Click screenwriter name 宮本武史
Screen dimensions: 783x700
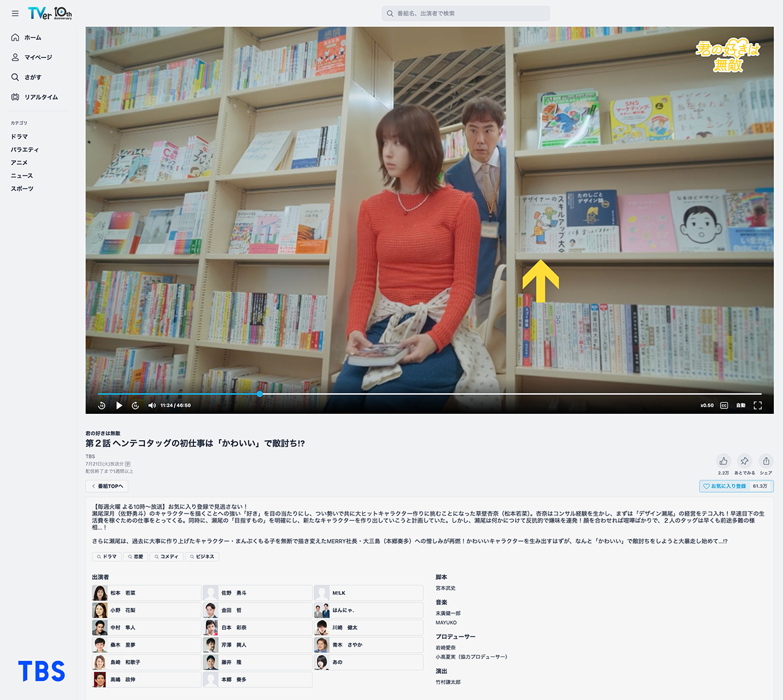pos(445,588)
